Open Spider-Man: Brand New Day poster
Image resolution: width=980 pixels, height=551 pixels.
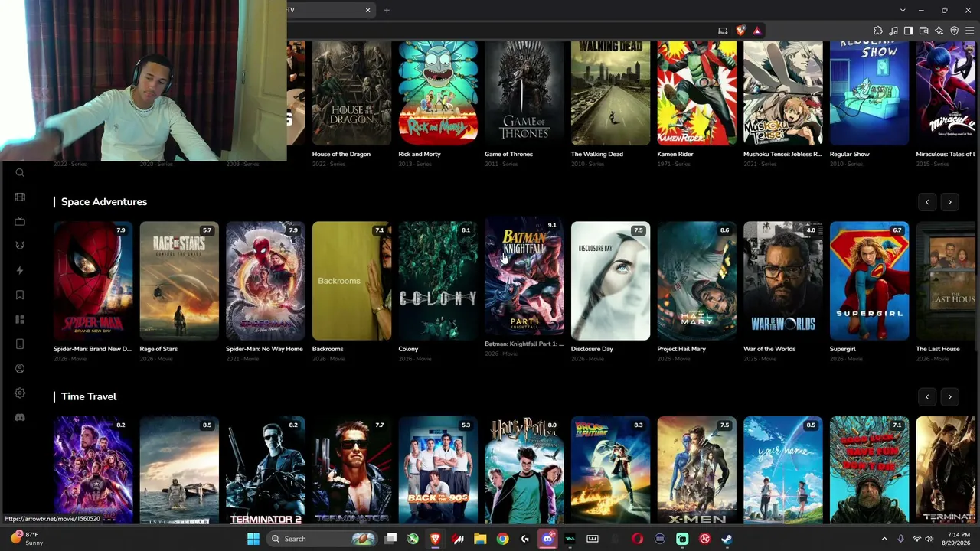pos(93,281)
